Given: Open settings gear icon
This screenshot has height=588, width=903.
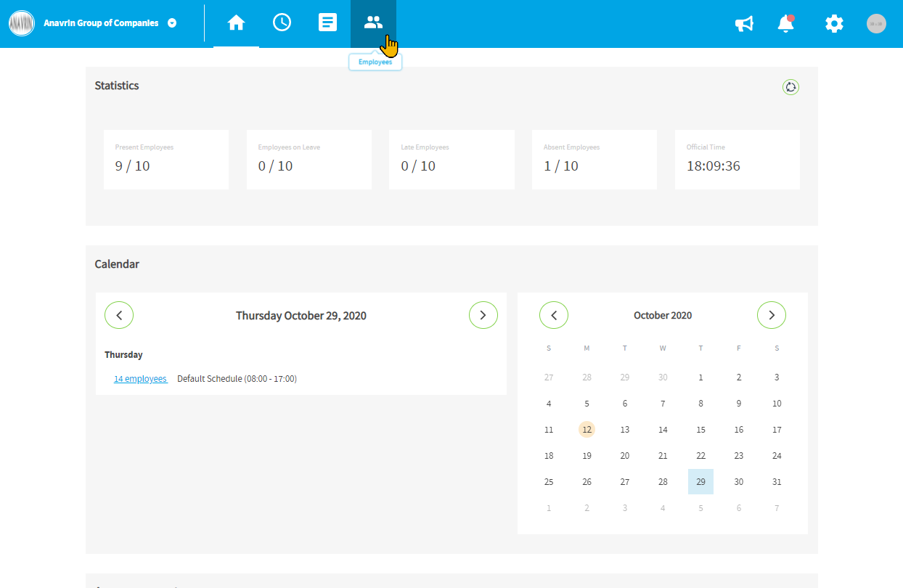Looking at the screenshot, I should 834,24.
